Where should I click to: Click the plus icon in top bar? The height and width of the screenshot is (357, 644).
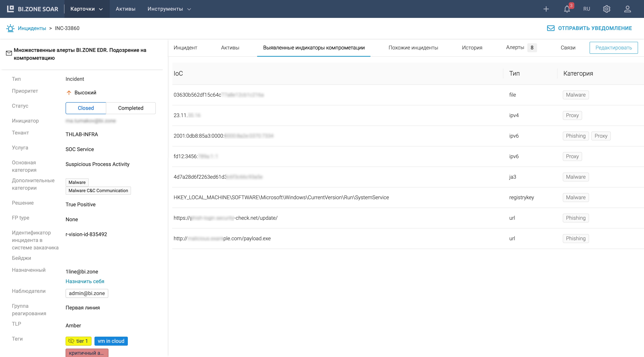pyautogui.click(x=546, y=9)
